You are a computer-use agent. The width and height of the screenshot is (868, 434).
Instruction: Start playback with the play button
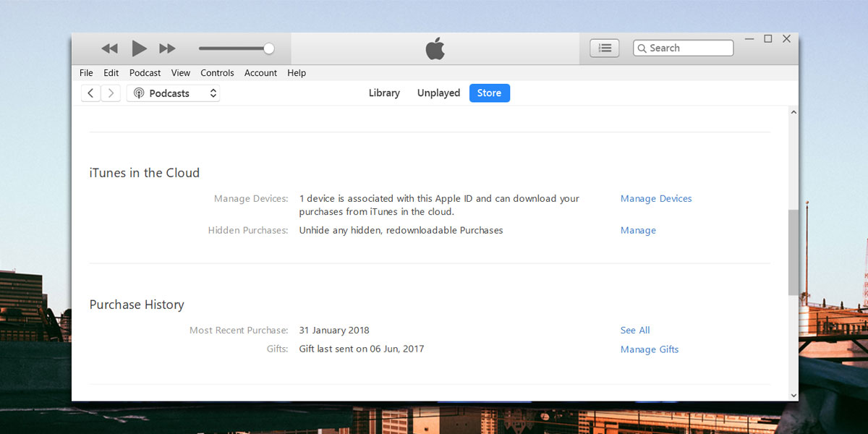pyautogui.click(x=139, y=48)
